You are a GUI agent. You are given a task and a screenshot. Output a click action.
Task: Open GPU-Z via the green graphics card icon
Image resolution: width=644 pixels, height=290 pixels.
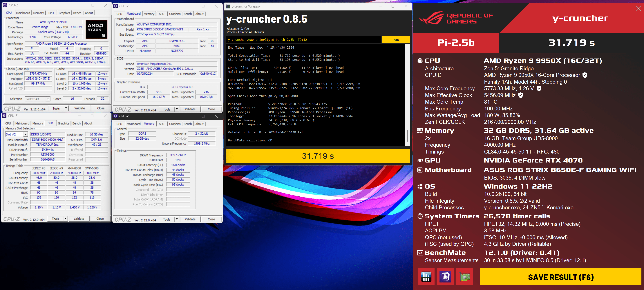464,276
